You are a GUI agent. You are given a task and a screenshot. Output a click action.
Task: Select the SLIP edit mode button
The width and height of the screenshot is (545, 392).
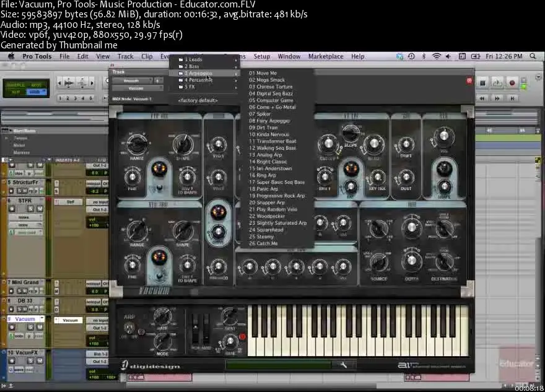[x=16, y=92]
